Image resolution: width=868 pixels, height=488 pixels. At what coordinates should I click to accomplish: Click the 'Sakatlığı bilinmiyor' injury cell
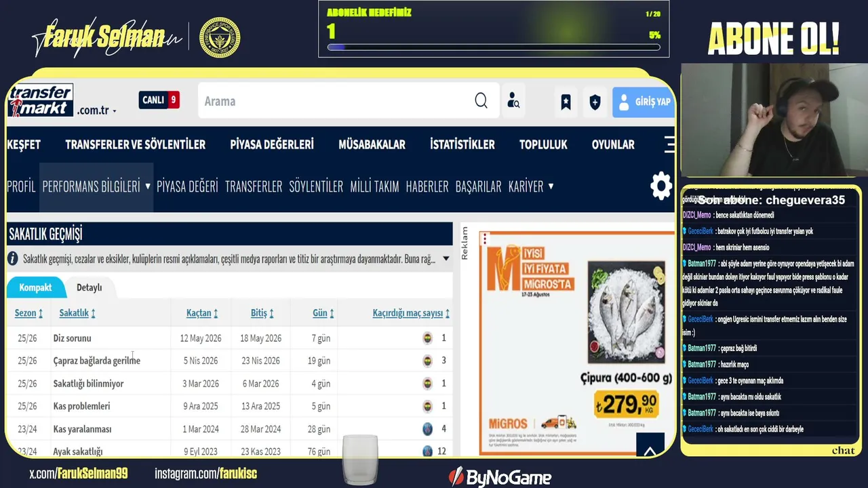(x=88, y=384)
